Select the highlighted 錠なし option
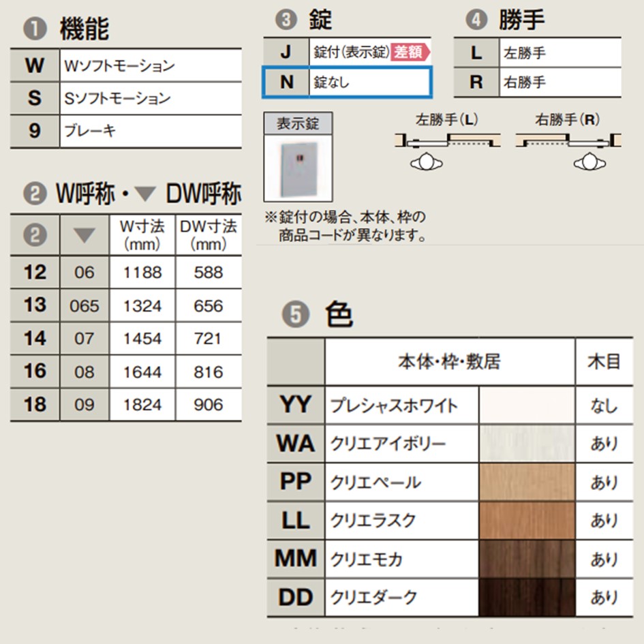This screenshot has width=644, height=644. click(x=347, y=82)
